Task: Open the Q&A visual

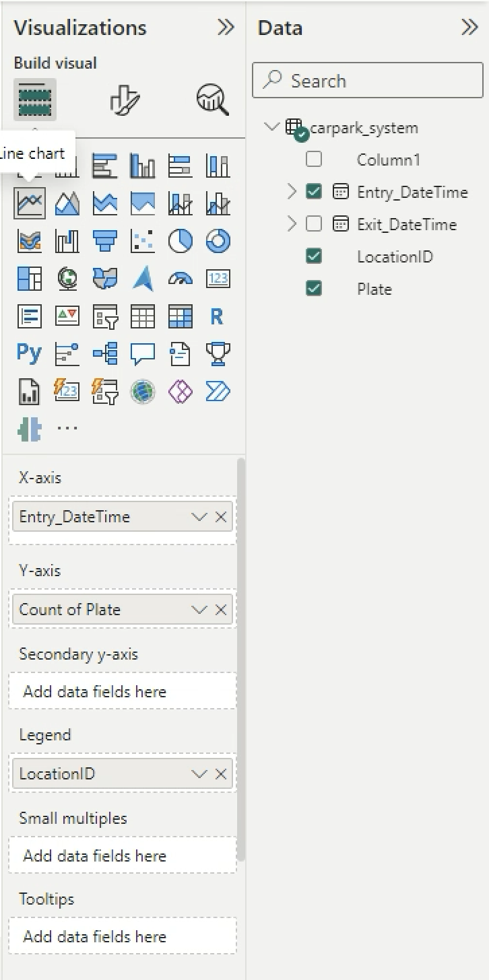Action: click(x=142, y=353)
